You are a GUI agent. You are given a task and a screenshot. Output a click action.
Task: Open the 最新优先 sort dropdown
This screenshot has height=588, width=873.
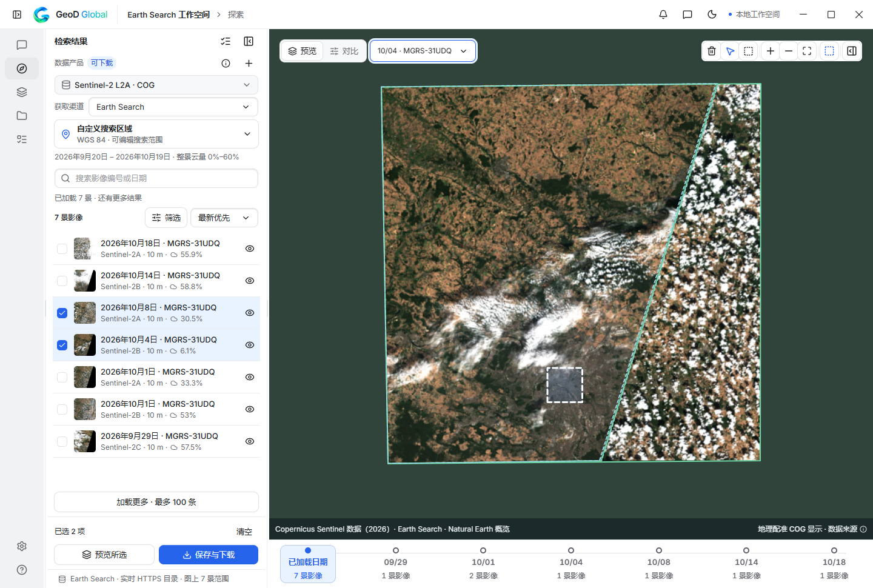click(x=224, y=218)
